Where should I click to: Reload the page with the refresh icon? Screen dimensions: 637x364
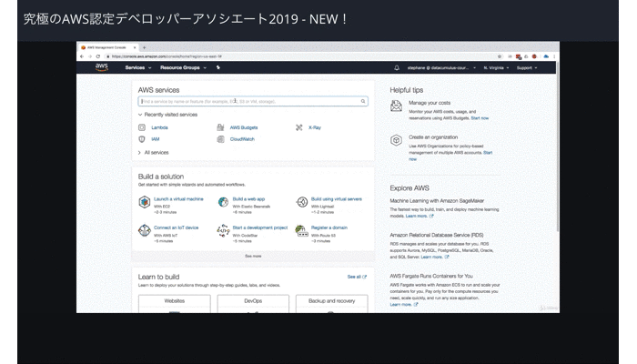coord(98,56)
